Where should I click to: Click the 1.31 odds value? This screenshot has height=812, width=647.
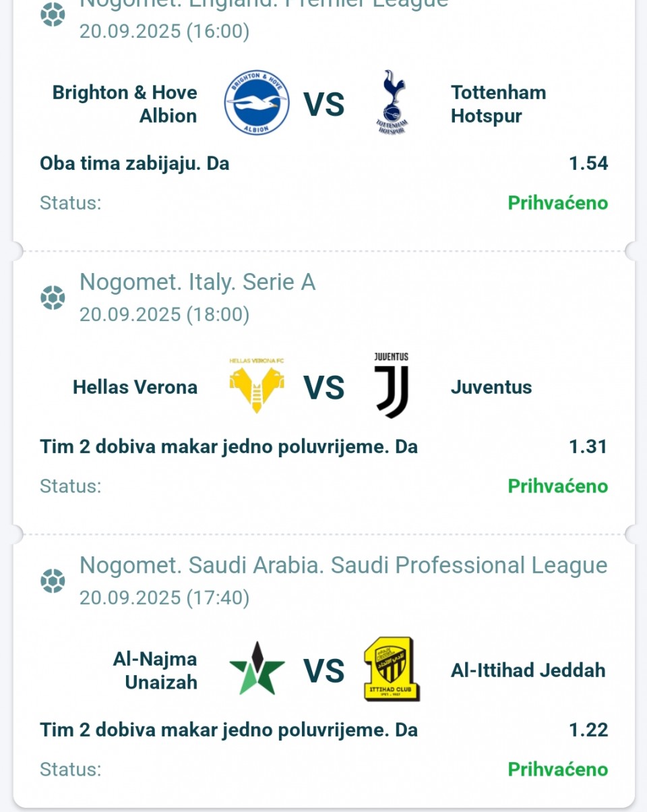[588, 446]
